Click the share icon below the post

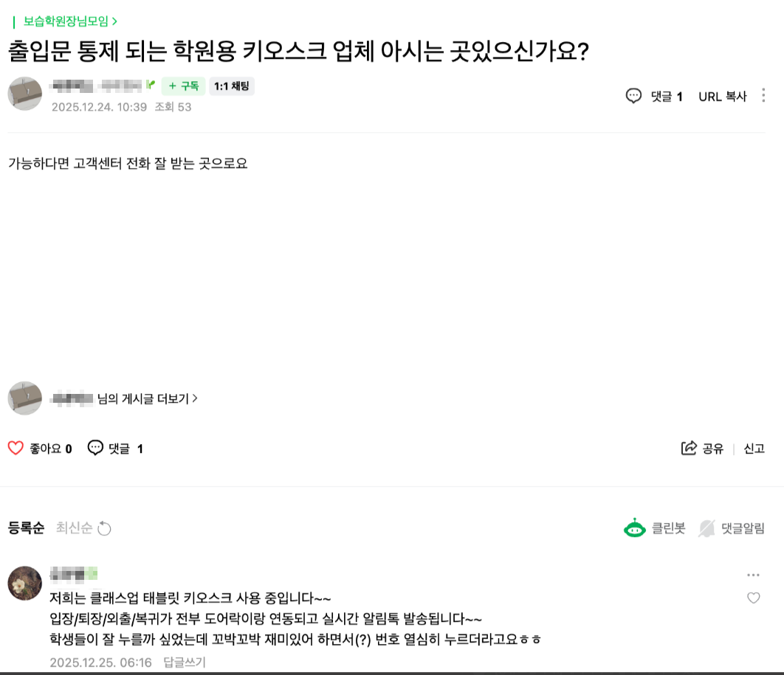pyautogui.click(x=689, y=448)
